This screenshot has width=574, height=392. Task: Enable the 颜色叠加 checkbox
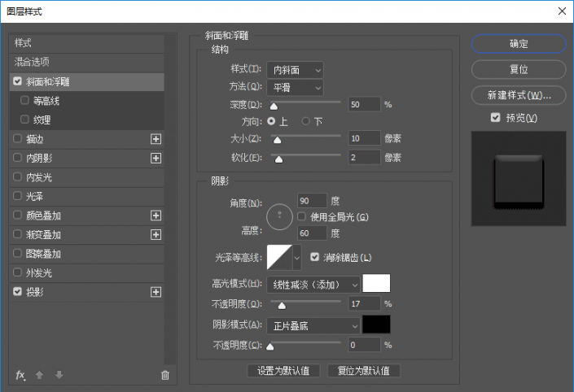pyautogui.click(x=17, y=215)
